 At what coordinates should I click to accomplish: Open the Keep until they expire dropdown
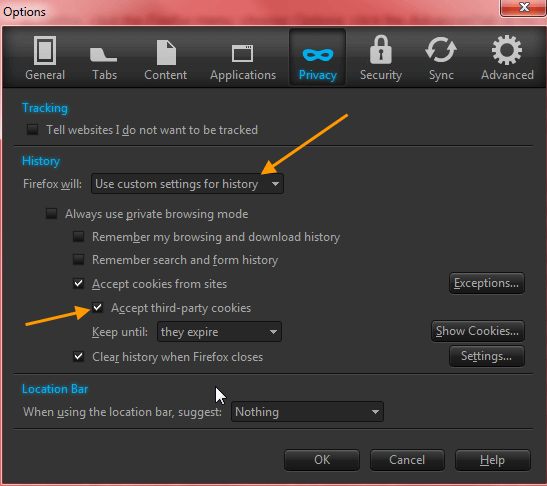coord(219,331)
